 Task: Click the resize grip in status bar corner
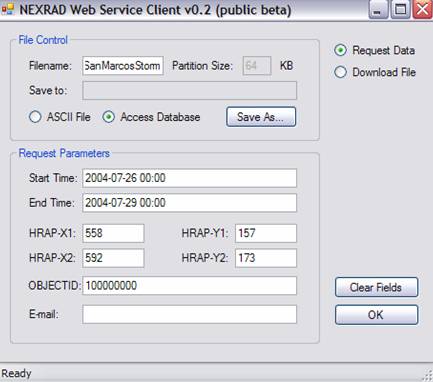tap(427, 375)
